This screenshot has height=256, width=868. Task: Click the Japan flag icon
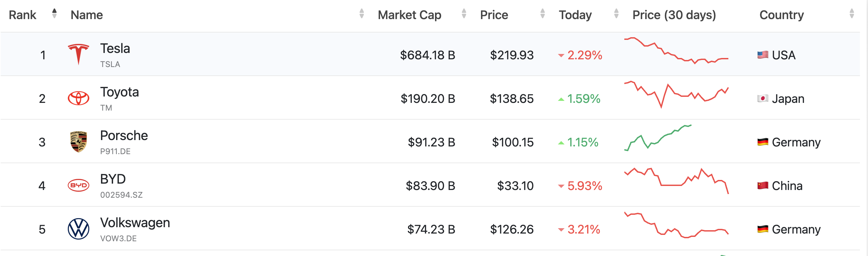[x=763, y=99]
